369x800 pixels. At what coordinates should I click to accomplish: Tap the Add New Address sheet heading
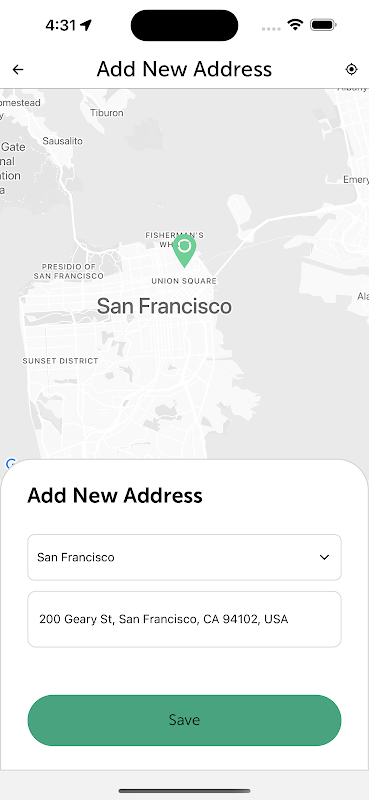pos(115,495)
